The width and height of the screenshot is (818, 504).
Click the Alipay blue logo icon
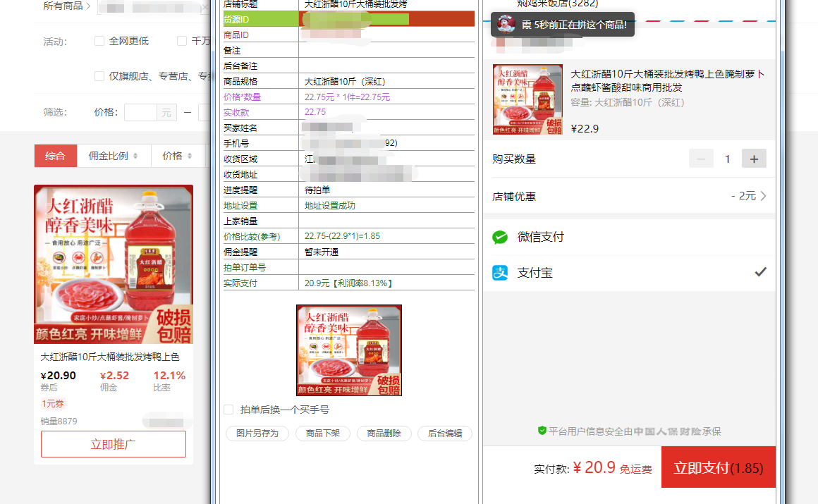tap(500, 273)
